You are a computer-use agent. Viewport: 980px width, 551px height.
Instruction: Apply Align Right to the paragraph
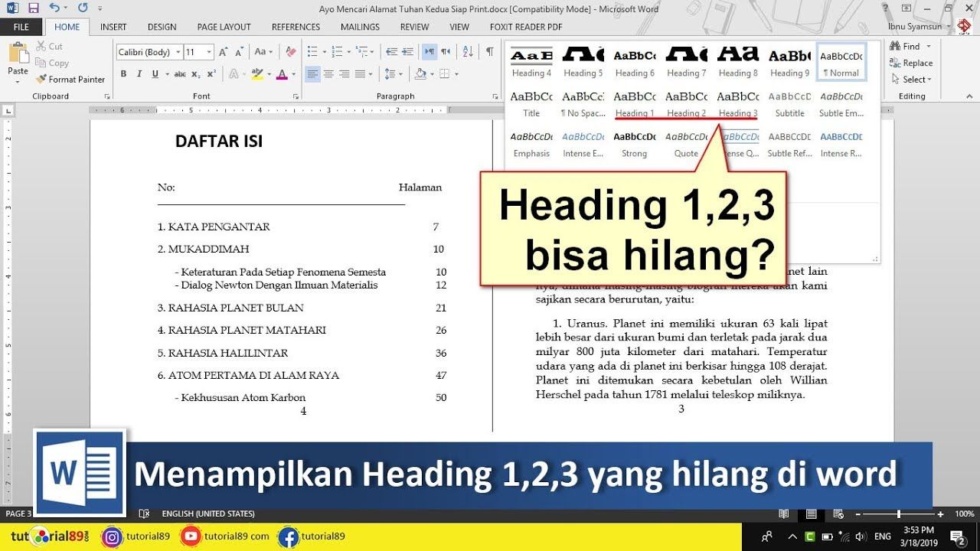345,74
